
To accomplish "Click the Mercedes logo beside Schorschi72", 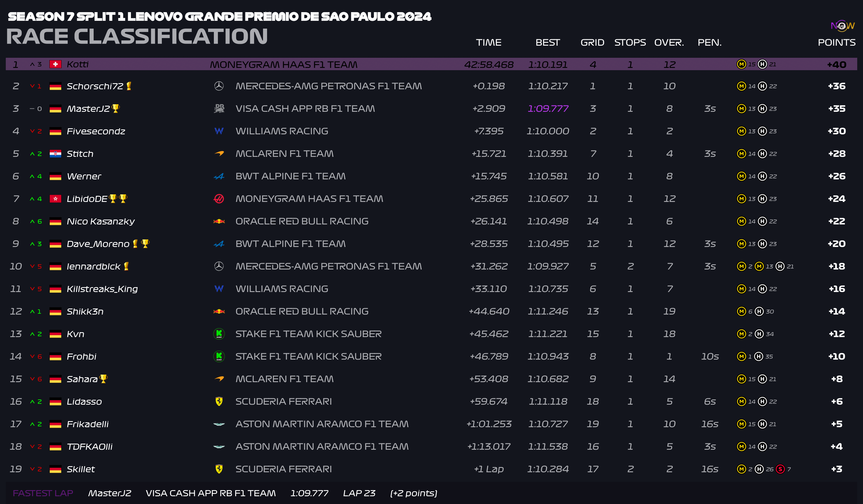I will tap(219, 86).
